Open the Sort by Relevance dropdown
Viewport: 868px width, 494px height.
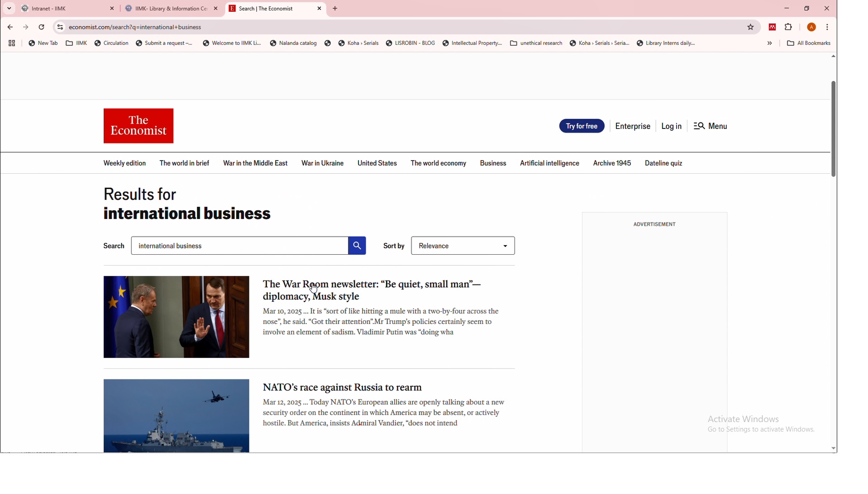click(463, 246)
